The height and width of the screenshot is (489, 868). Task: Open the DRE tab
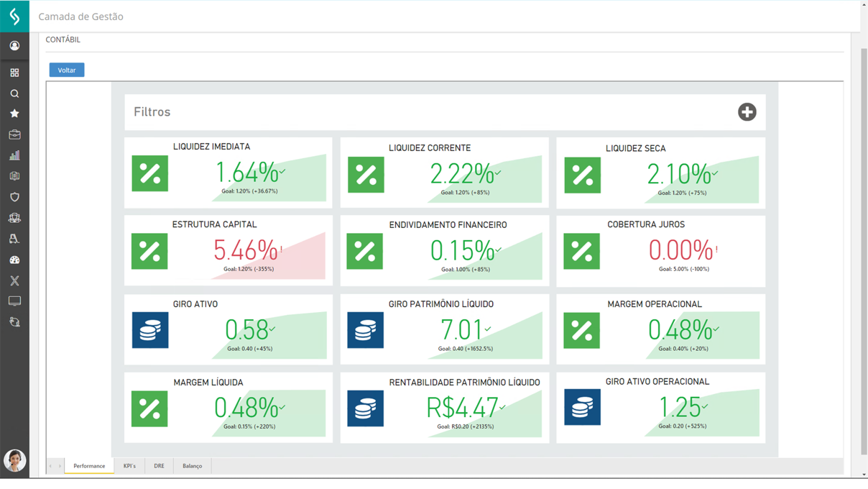[159, 466]
